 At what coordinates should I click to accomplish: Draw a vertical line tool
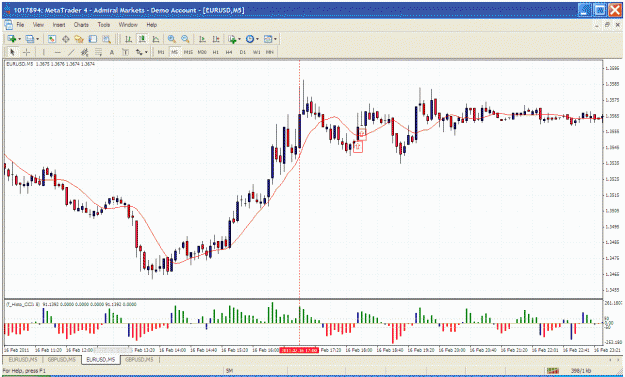click(44, 52)
